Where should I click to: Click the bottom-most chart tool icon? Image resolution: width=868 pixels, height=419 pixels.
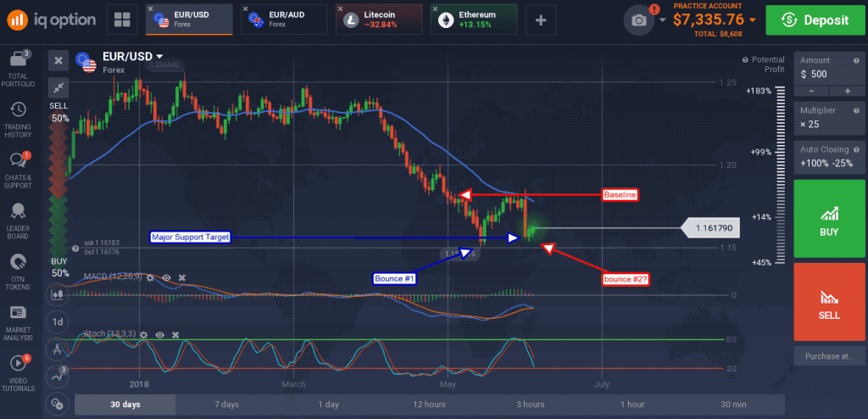point(57,403)
